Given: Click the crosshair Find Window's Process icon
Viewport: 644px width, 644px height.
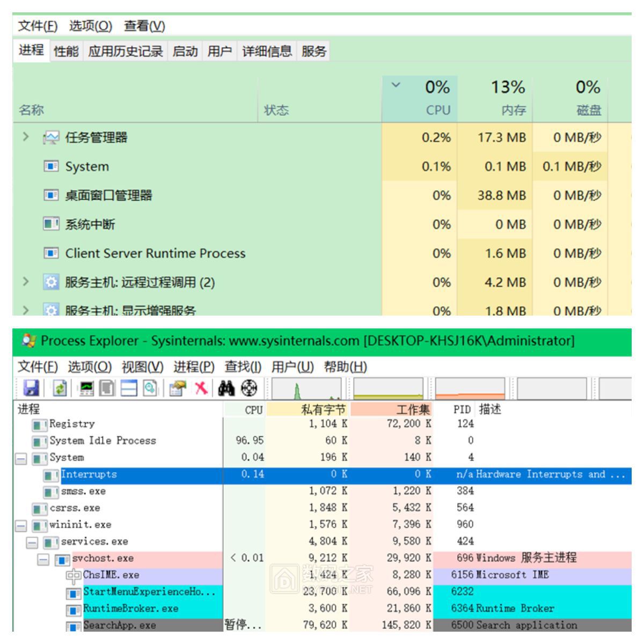Looking at the screenshot, I should (249, 388).
